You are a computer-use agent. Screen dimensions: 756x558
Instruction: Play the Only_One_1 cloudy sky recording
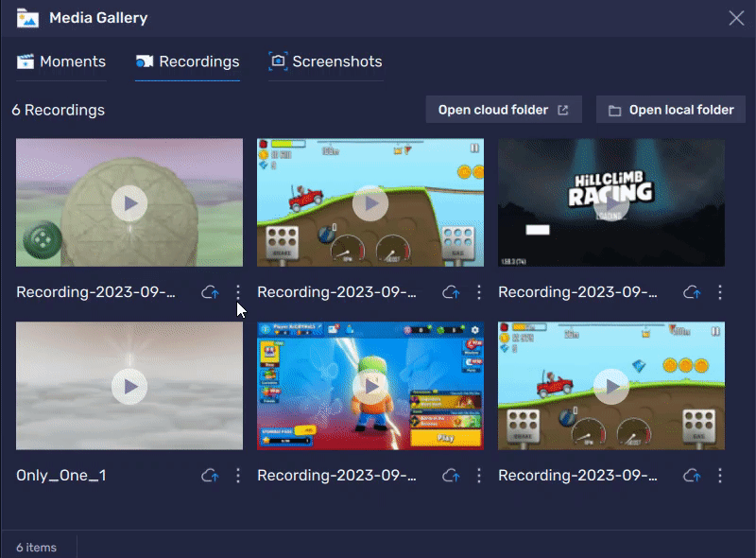pyautogui.click(x=129, y=386)
